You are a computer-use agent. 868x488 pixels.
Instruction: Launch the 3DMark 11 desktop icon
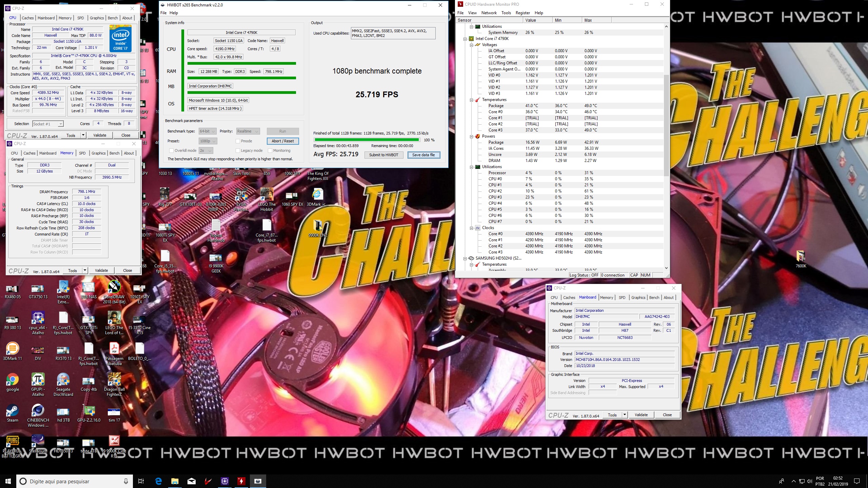coord(13,351)
